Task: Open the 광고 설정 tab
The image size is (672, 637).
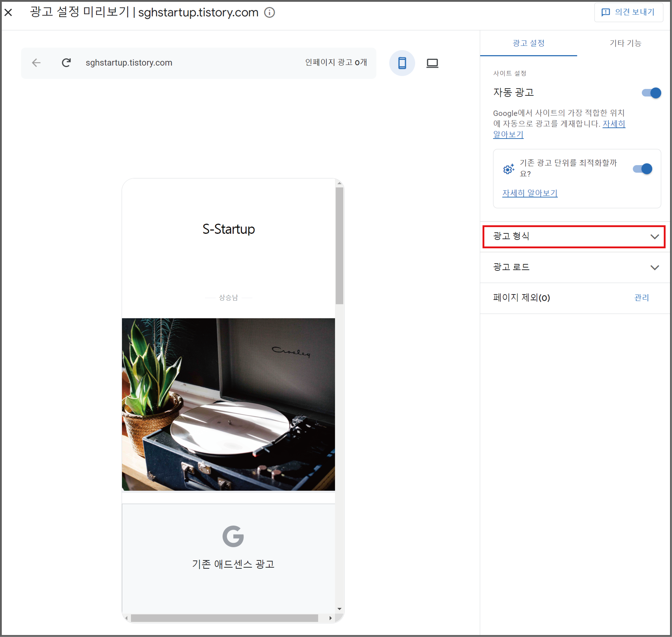Action: click(528, 43)
